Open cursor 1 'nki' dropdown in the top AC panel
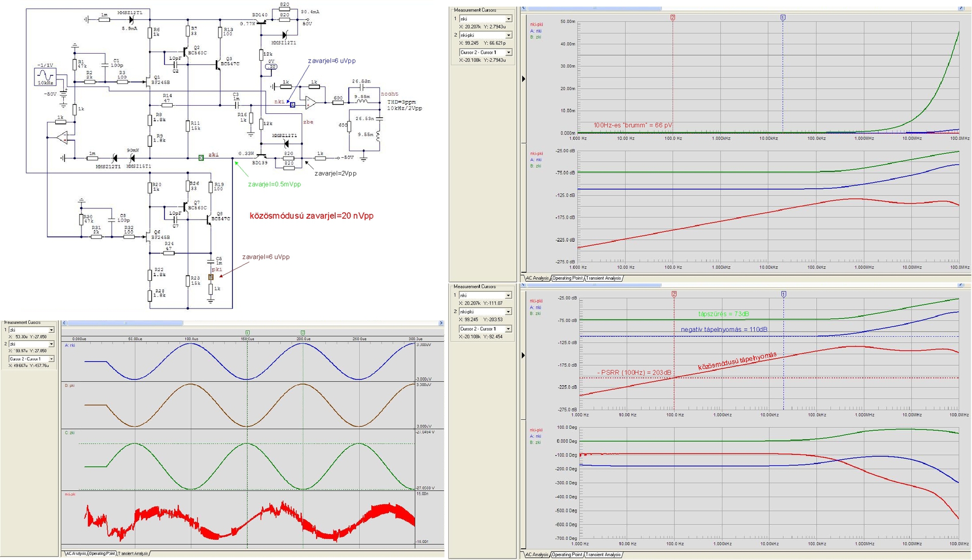Viewport: 972px width, 560px height. pyautogui.click(x=509, y=19)
